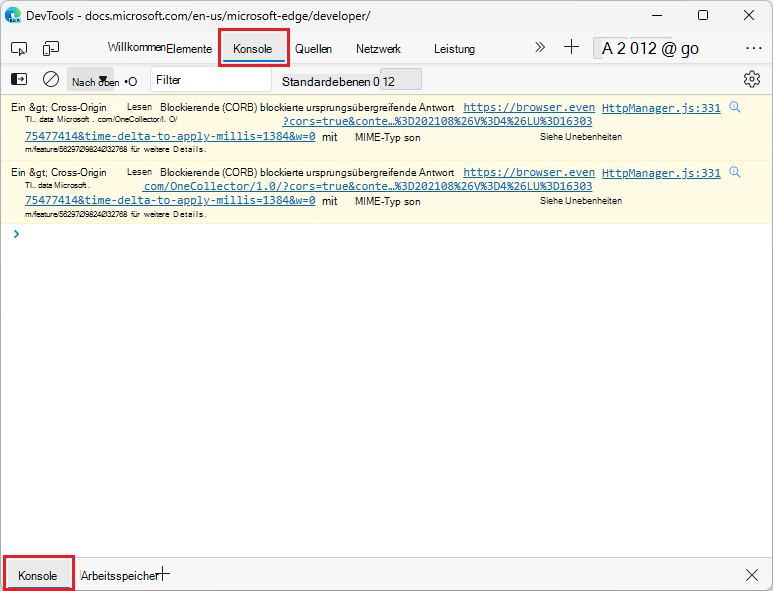Close the bottom drawer with X

point(752,575)
